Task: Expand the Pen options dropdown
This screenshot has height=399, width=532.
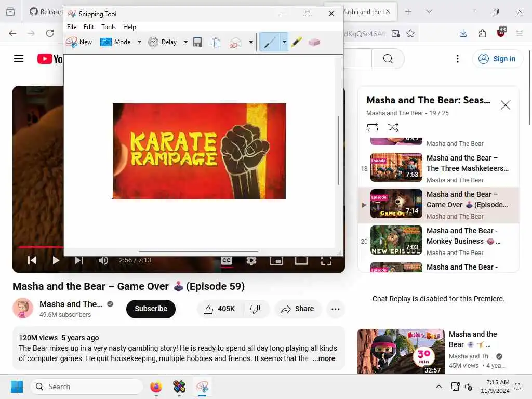Action: (284, 42)
